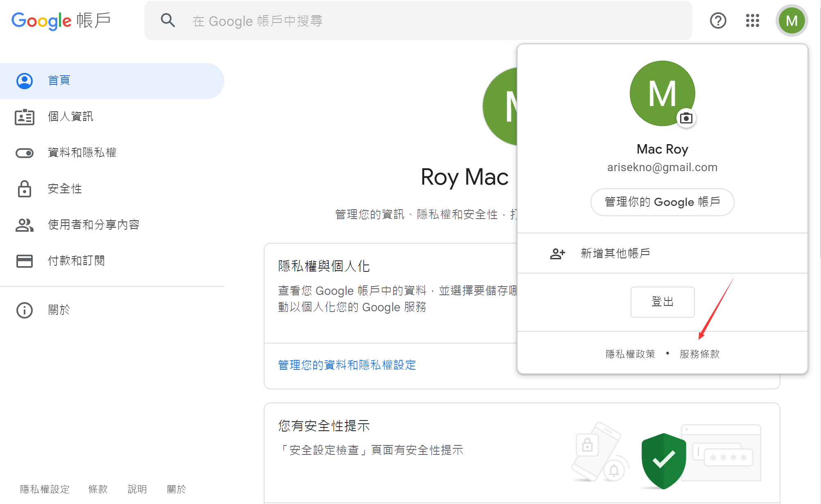Open 安全性 in the sidebar
The width and height of the screenshot is (821, 504).
click(112, 189)
